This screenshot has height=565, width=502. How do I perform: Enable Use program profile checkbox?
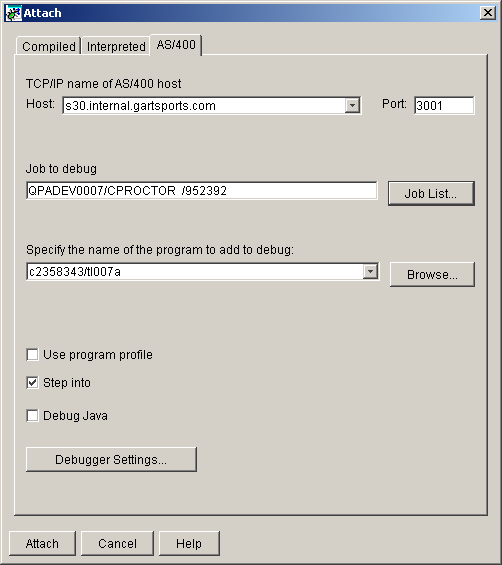[x=32, y=355]
